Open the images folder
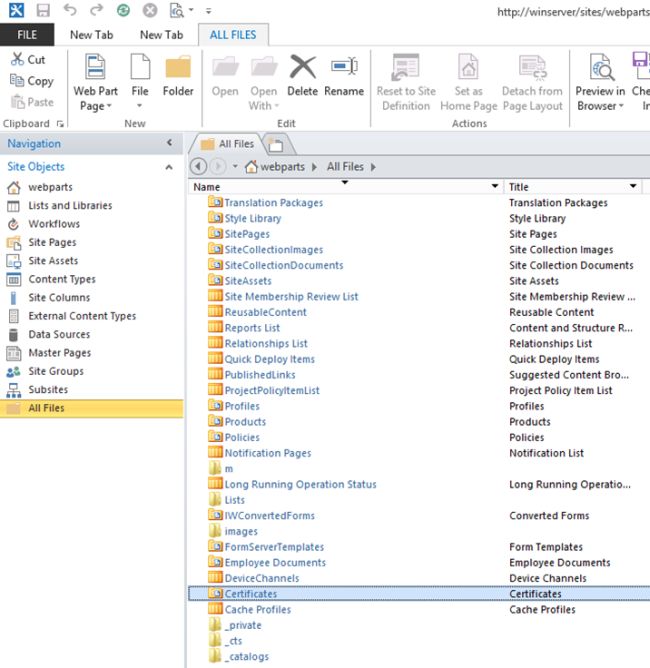Image resolution: width=650 pixels, height=668 pixels. tap(241, 531)
